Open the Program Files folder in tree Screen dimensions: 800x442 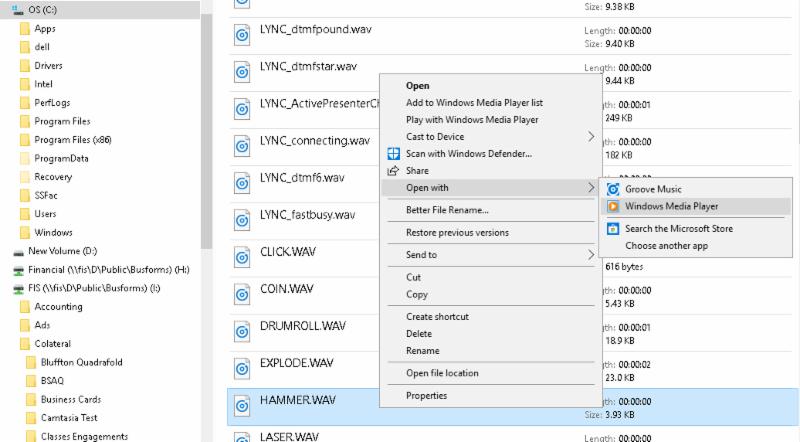point(62,122)
